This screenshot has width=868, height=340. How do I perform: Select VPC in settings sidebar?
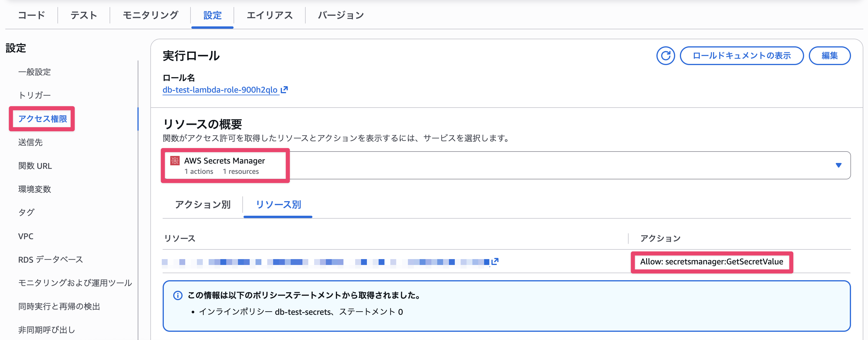[25, 236]
